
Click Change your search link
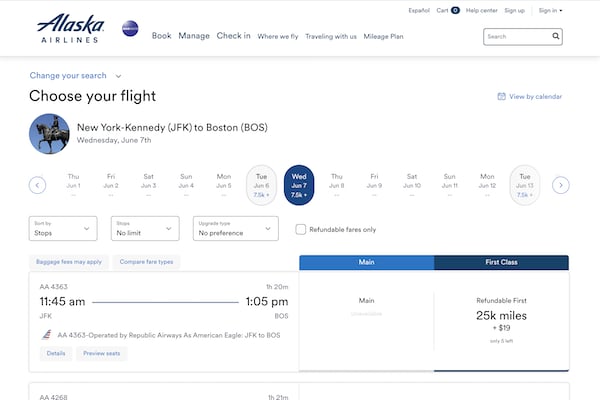(x=68, y=75)
